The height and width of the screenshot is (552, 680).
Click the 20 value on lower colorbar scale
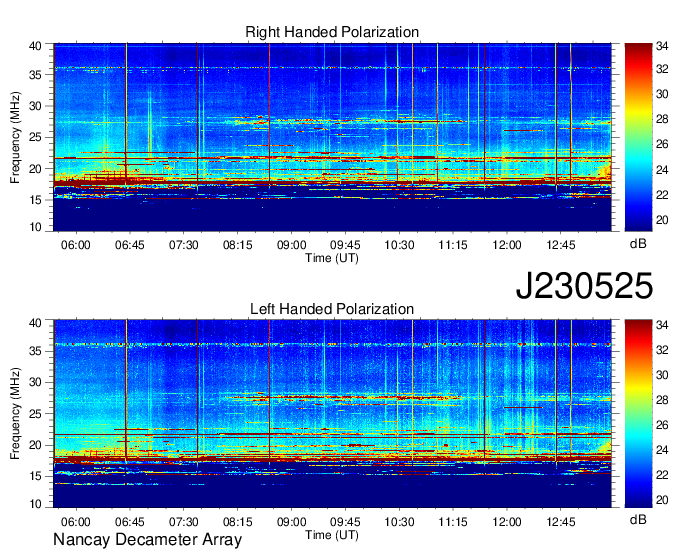tap(662, 500)
